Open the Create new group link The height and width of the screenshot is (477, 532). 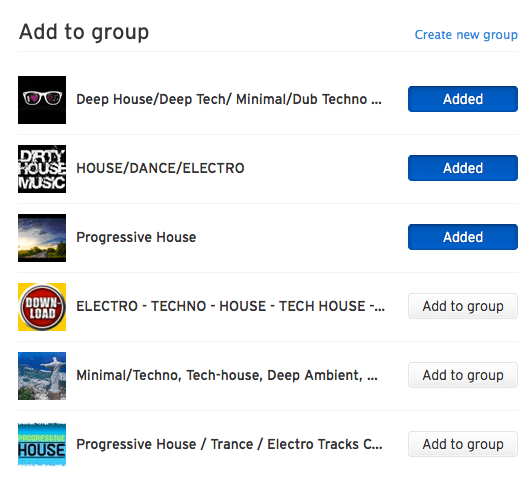(x=466, y=35)
